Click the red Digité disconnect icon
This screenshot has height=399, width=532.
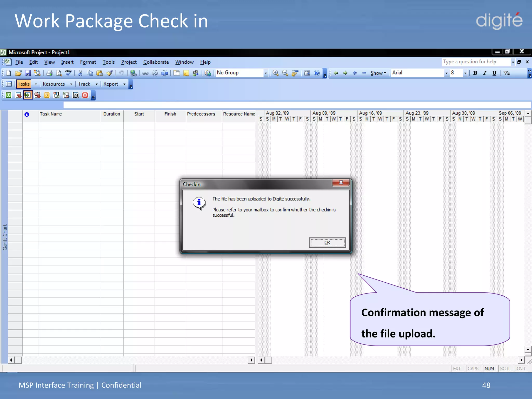click(x=85, y=95)
